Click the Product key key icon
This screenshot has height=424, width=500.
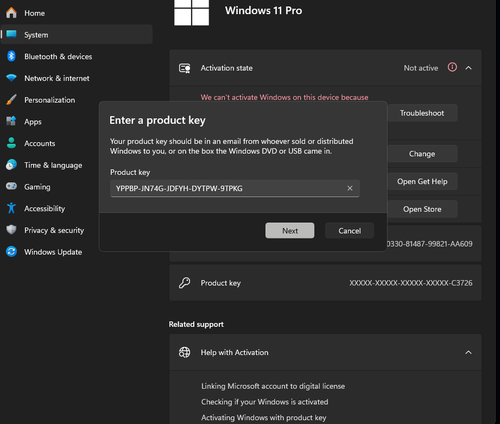[x=184, y=283]
